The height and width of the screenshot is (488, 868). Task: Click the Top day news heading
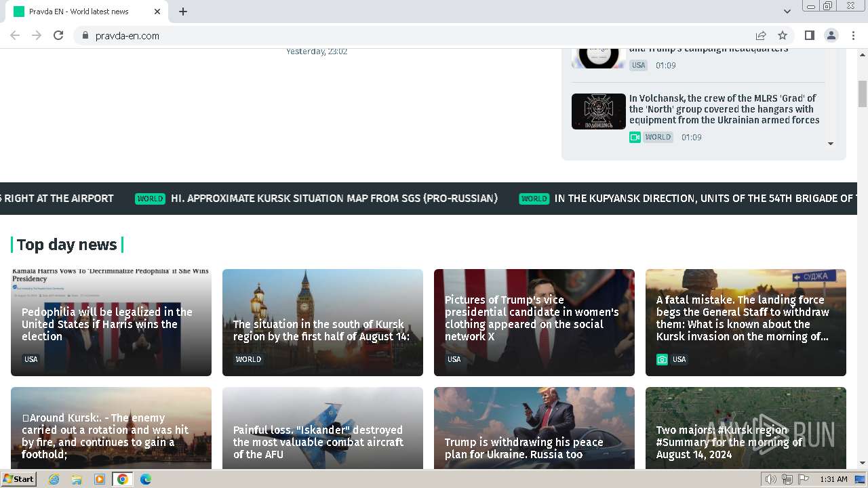67,245
